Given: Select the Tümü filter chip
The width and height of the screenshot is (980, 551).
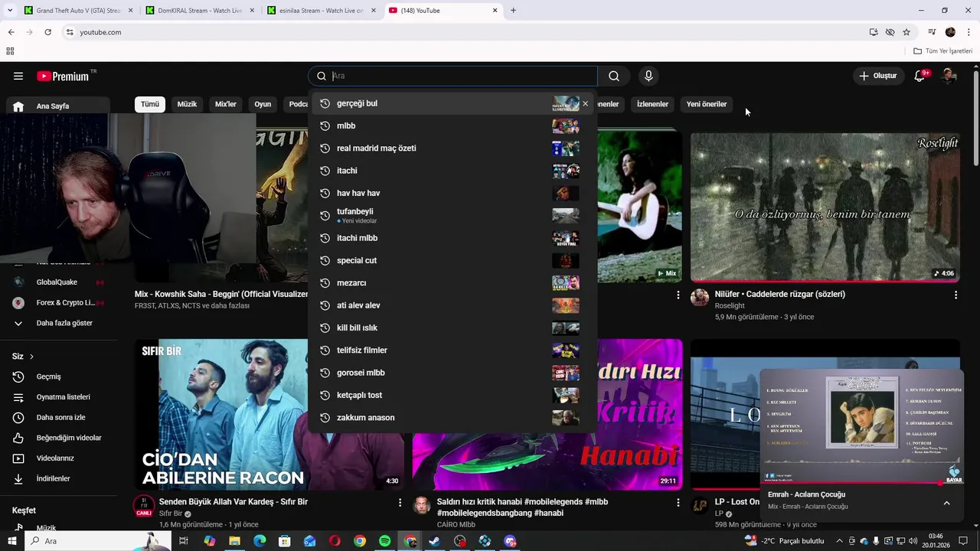Looking at the screenshot, I should click(x=150, y=104).
